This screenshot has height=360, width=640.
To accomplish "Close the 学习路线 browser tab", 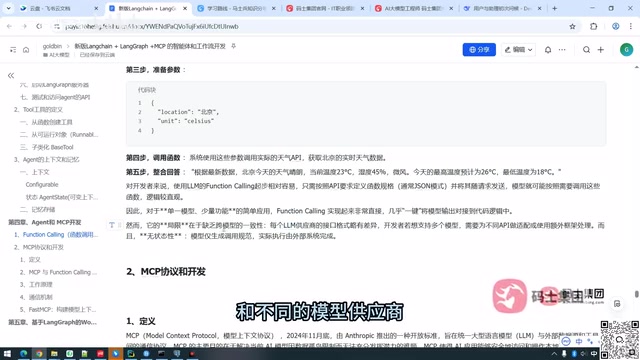I will click(x=273, y=8).
